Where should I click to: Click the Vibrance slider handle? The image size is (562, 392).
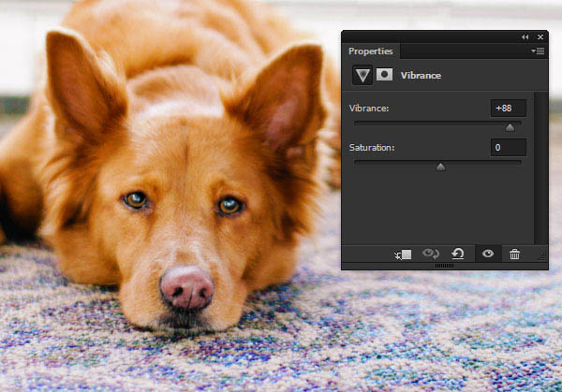coord(510,127)
